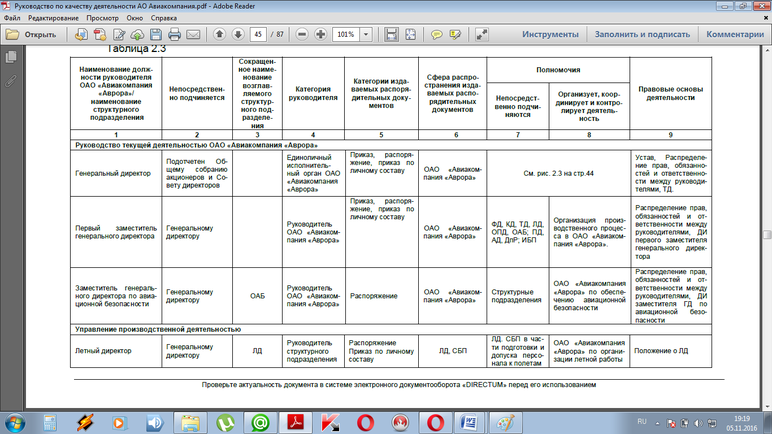Open the Заполнить и подписать panel
This screenshot has width=772, height=434.
[x=642, y=34]
